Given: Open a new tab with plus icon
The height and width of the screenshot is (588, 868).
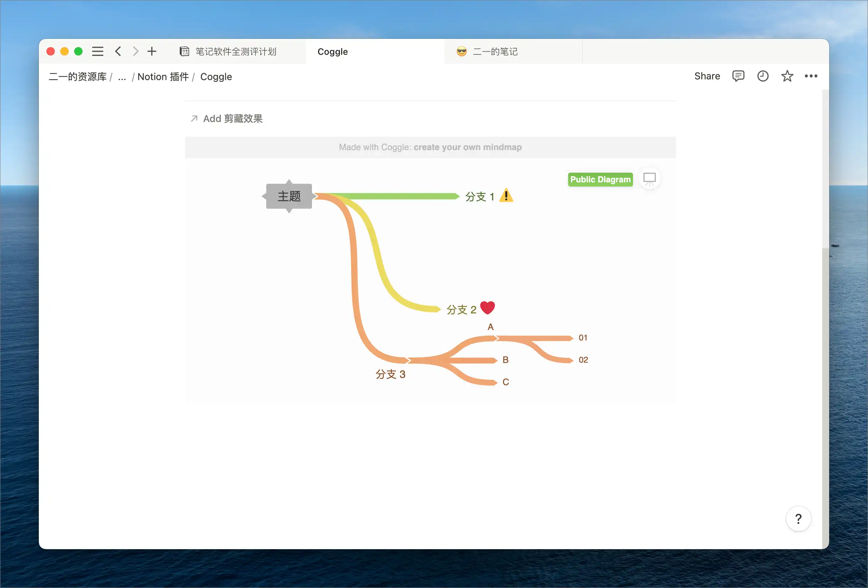Looking at the screenshot, I should pos(151,51).
